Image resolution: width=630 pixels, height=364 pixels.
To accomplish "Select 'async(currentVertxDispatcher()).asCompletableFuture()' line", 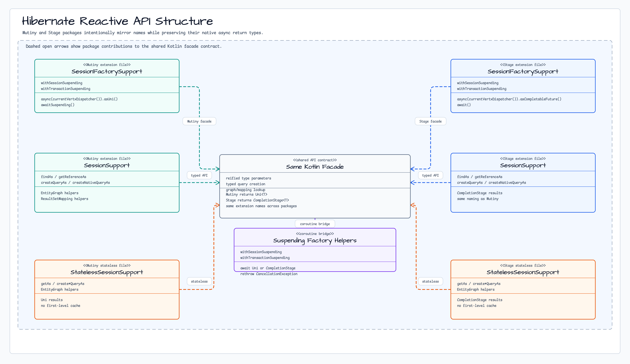I will click(x=509, y=99).
